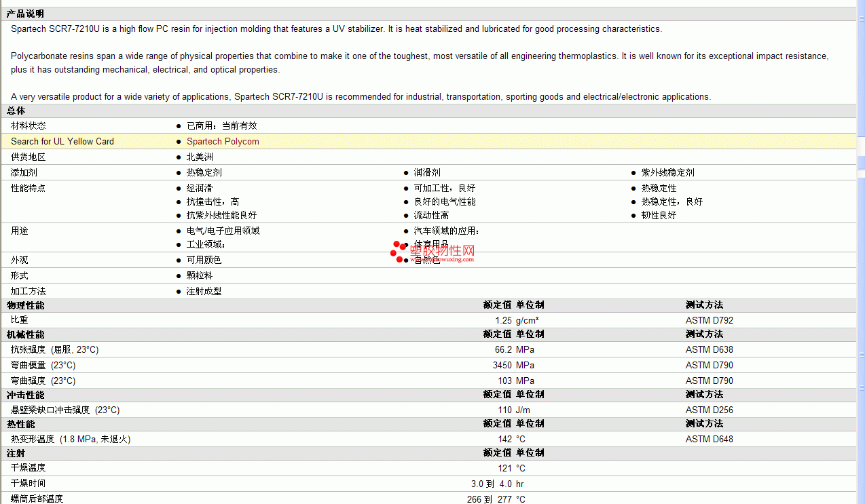Click the 总体 section header
The height and width of the screenshot is (504, 865).
tap(16, 111)
